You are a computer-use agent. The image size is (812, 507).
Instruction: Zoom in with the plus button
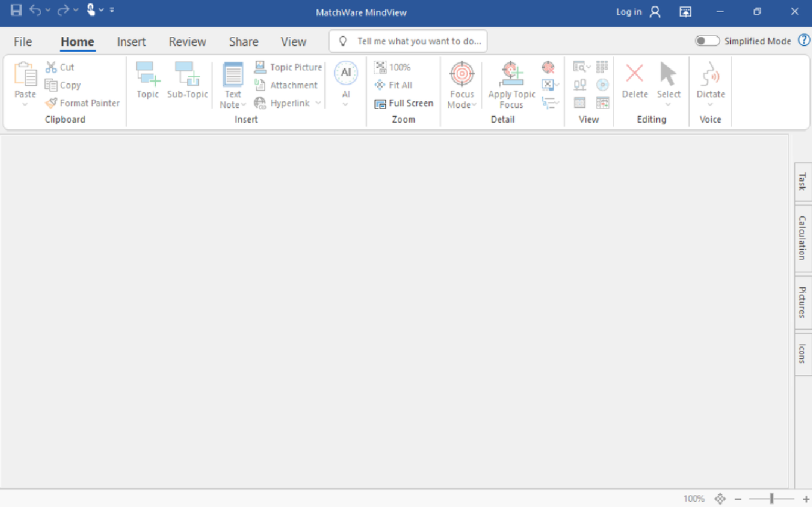pos(806,499)
